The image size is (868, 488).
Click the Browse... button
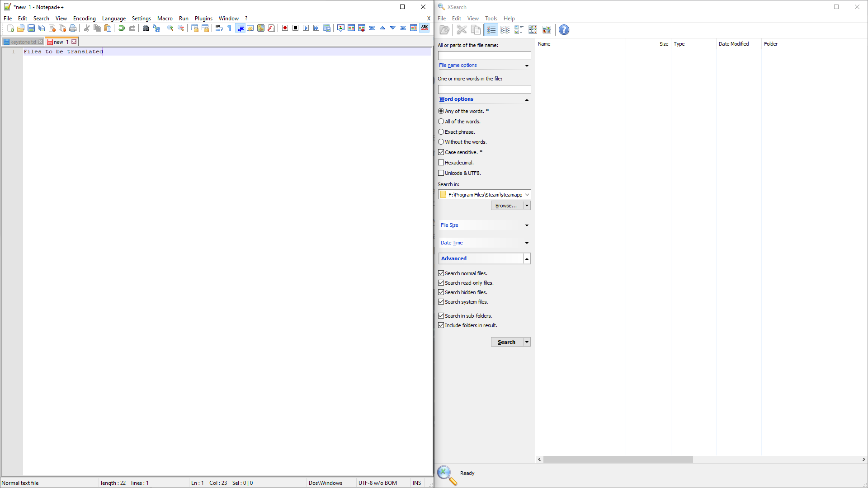[x=506, y=206]
